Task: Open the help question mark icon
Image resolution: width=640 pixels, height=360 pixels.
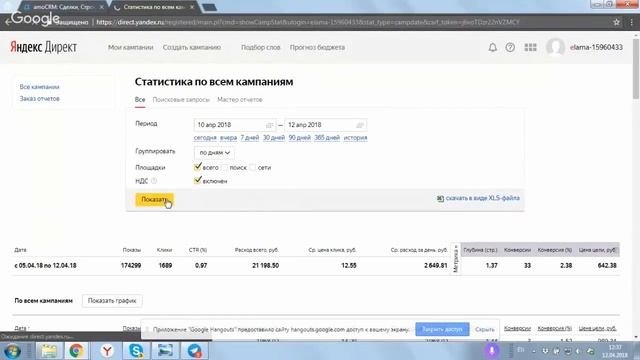Action: [x=510, y=47]
